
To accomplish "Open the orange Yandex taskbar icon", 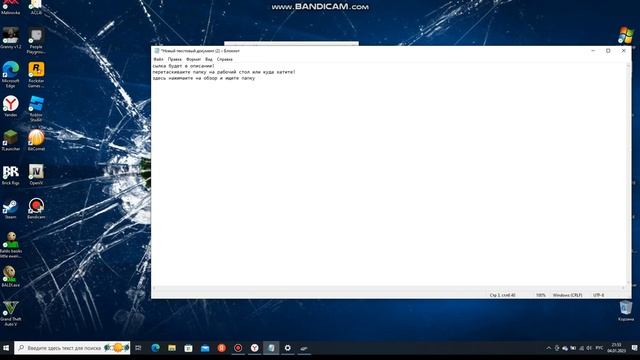I will (222, 348).
